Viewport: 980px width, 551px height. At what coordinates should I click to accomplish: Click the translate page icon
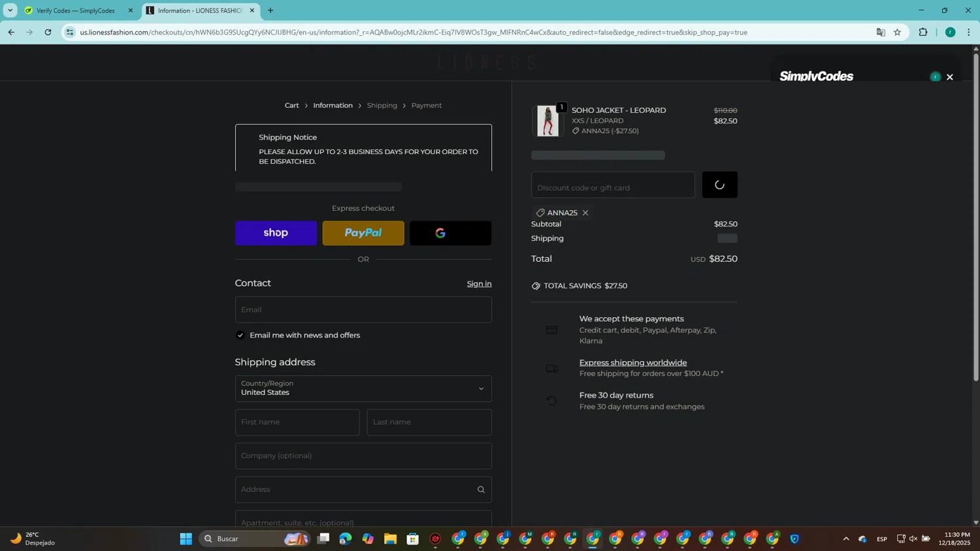(881, 32)
